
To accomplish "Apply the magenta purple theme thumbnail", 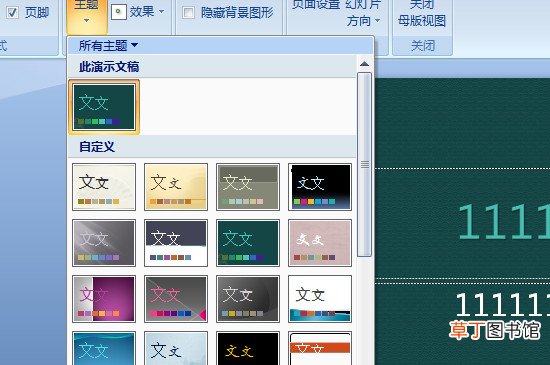I will pos(104,299).
